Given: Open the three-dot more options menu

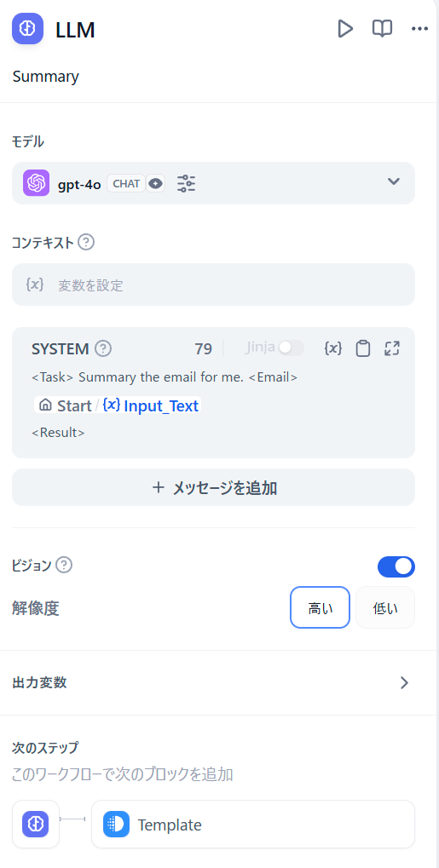Looking at the screenshot, I should (419, 29).
